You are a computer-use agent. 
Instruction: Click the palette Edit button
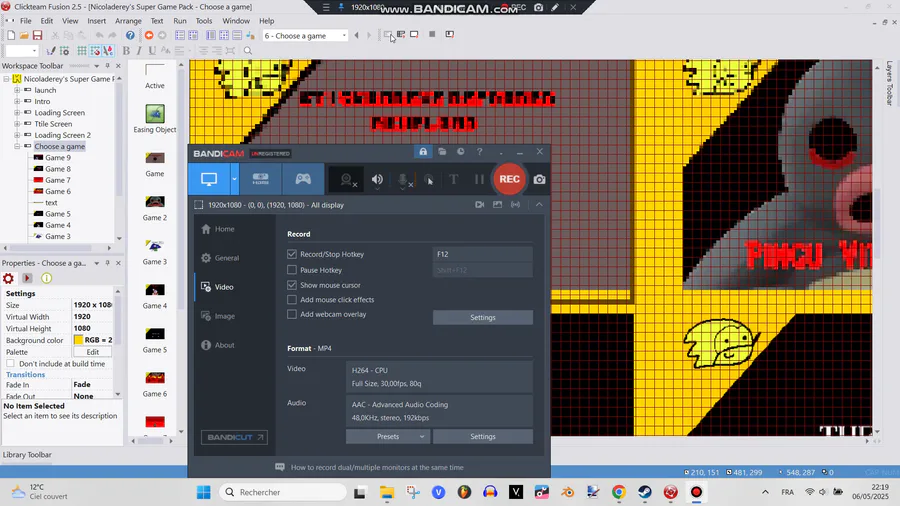coord(92,352)
